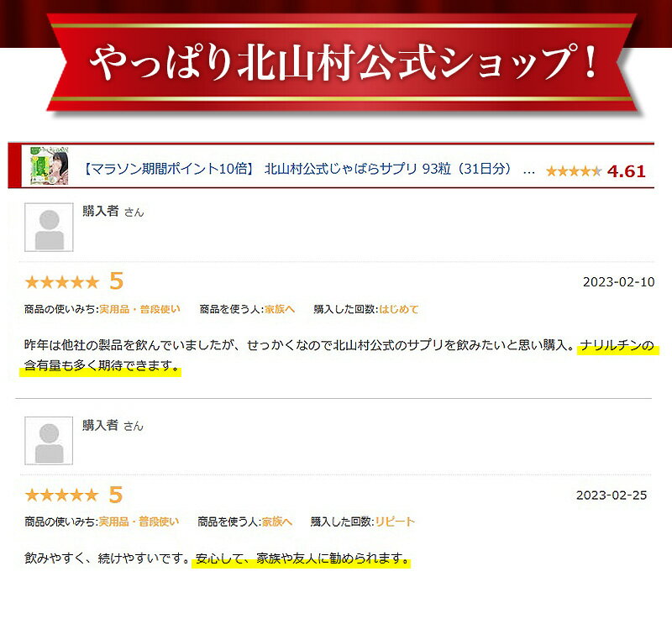The width and height of the screenshot is (672, 629).
Task: Click the first review's five-star rating
Action: coord(61,282)
